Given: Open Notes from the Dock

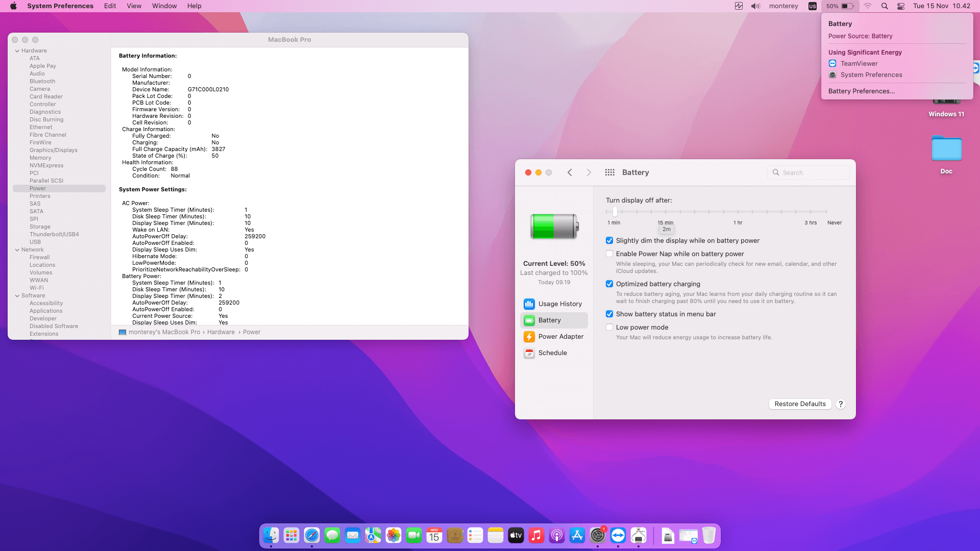Looking at the screenshot, I should tap(496, 535).
